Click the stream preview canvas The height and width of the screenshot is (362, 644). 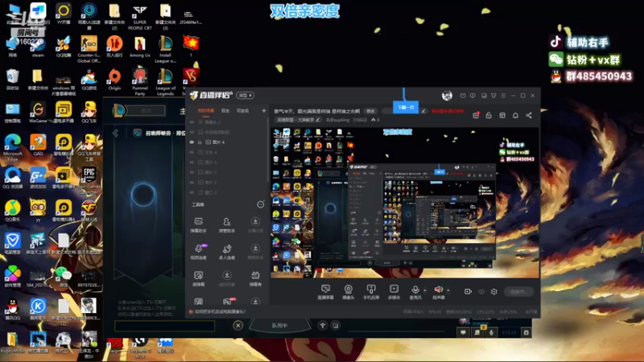point(405,203)
